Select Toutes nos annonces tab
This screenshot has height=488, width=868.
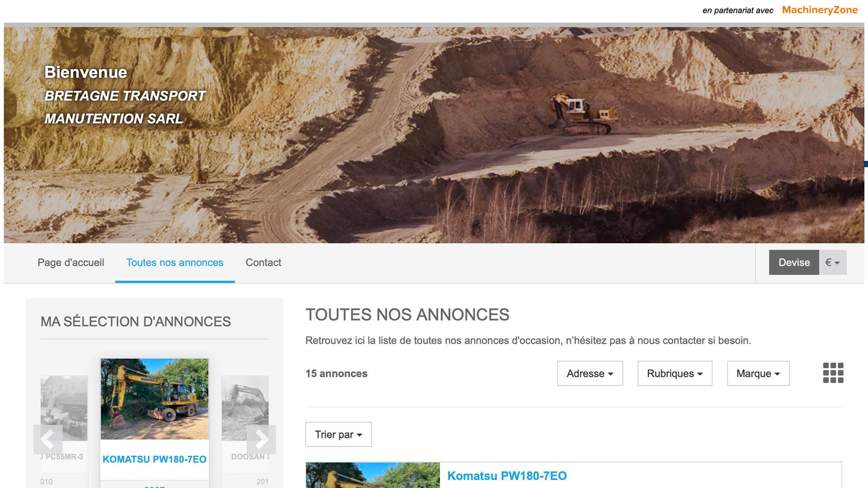coord(175,263)
